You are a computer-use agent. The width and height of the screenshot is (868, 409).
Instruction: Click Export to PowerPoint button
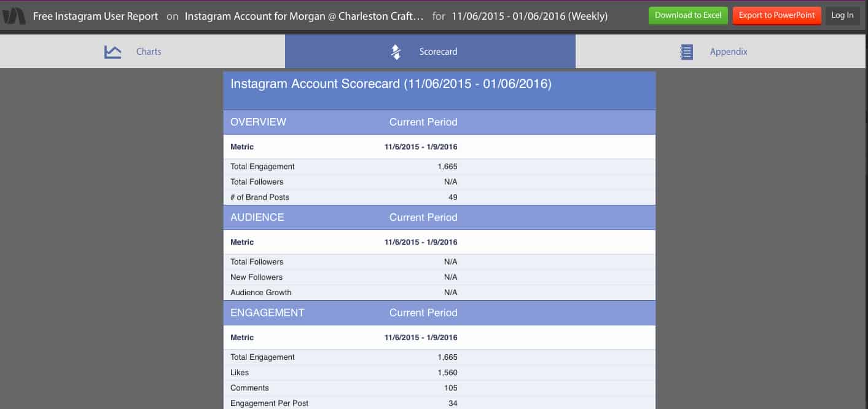(776, 15)
